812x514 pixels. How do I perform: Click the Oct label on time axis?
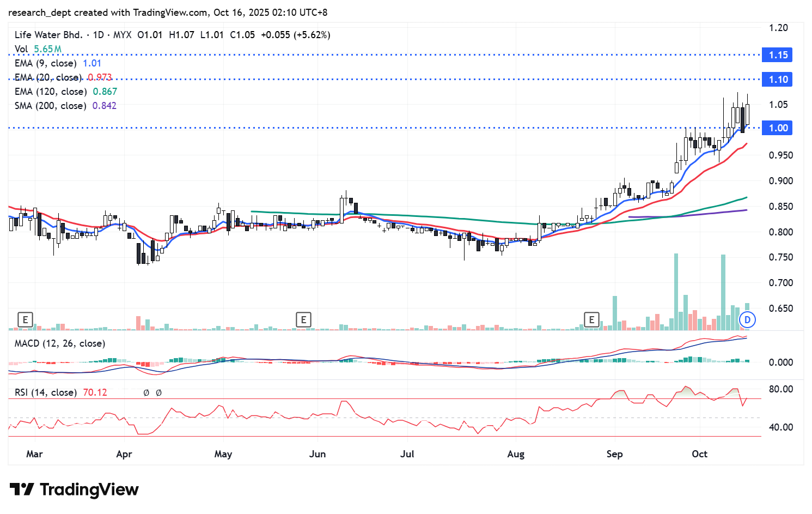pyautogui.click(x=699, y=454)
